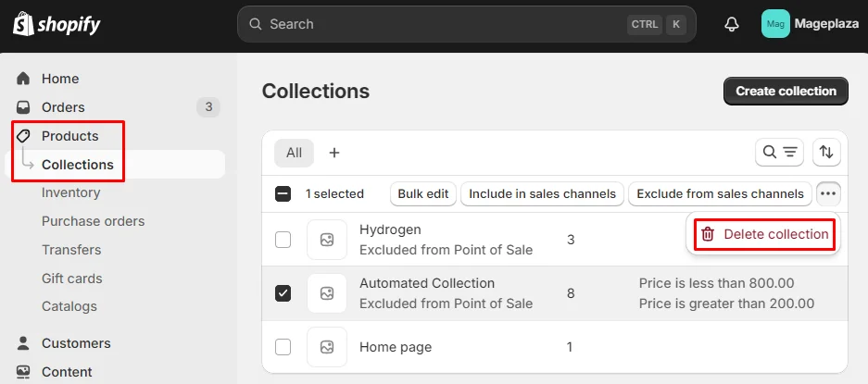This screenshot has width=868, height=384.
Task: Open the Automated Collection title
Action: (427, 283)
